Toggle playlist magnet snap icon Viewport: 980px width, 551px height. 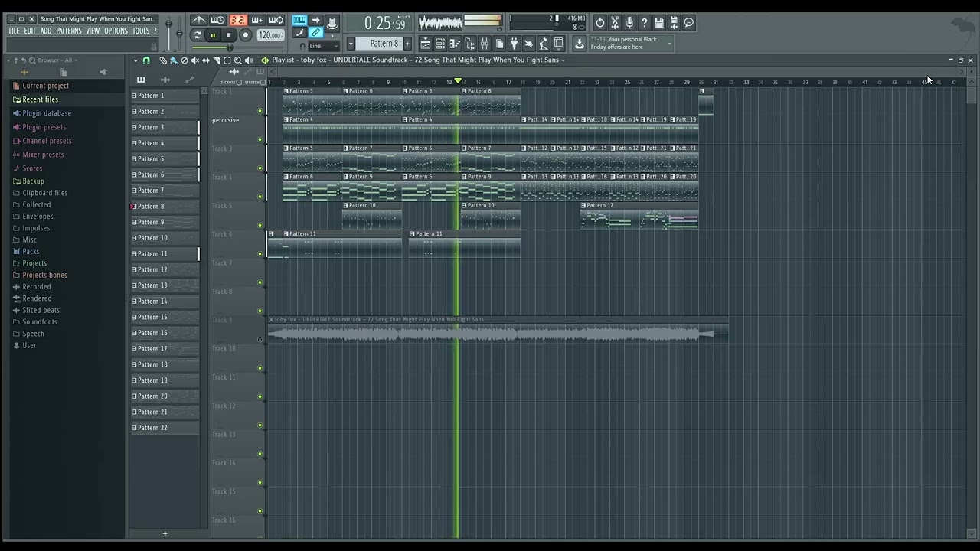pyautogui.click(x=146, y=60)
